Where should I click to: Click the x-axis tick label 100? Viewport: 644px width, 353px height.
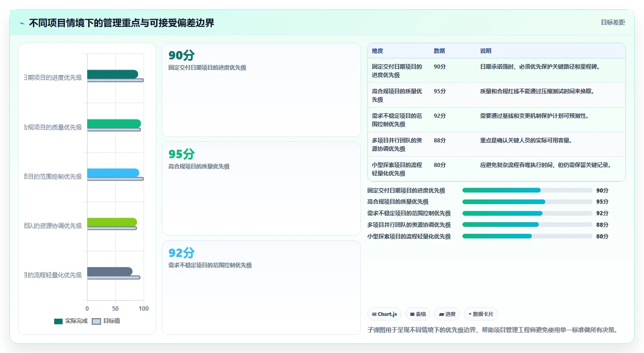pos(144,308)
